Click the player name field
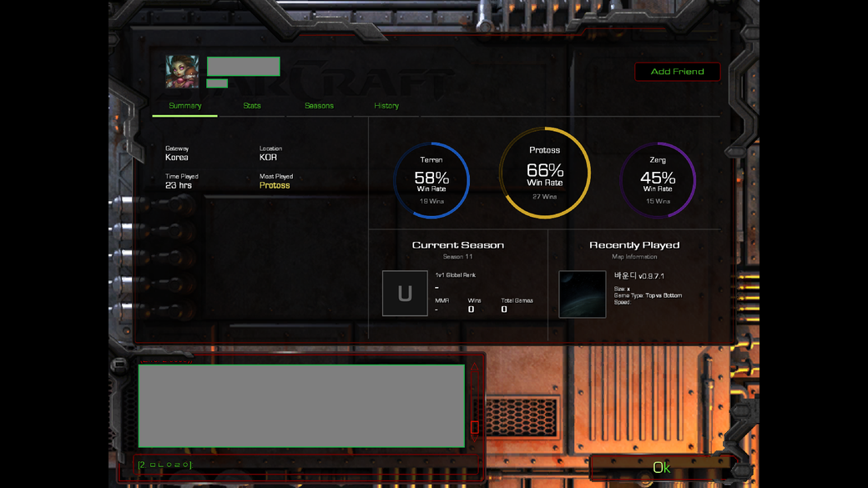Viewport: 868px width, 488px height. pyautogui.click(x=243, y=67)
